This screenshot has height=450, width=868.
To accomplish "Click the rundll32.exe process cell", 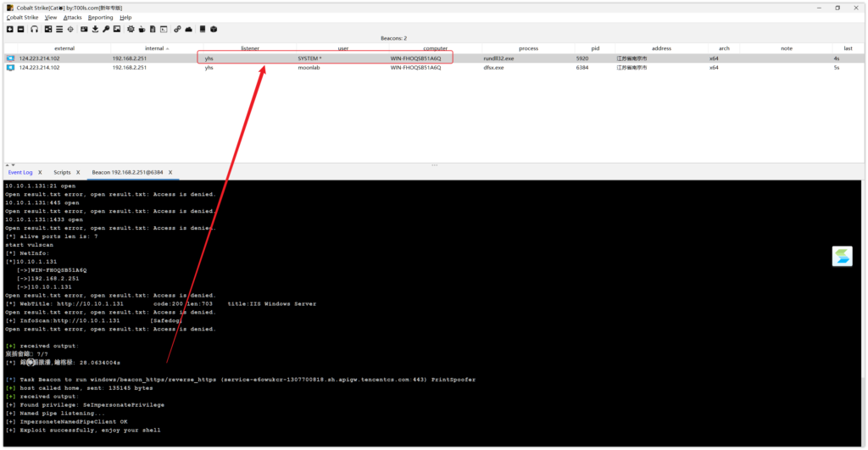I will point(498,58).
